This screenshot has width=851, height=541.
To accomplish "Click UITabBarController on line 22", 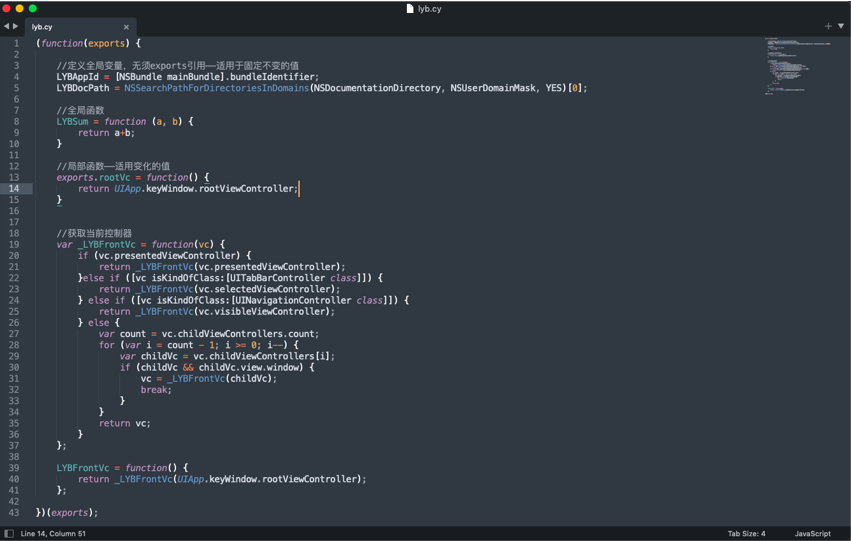I will tap(278, 278).
